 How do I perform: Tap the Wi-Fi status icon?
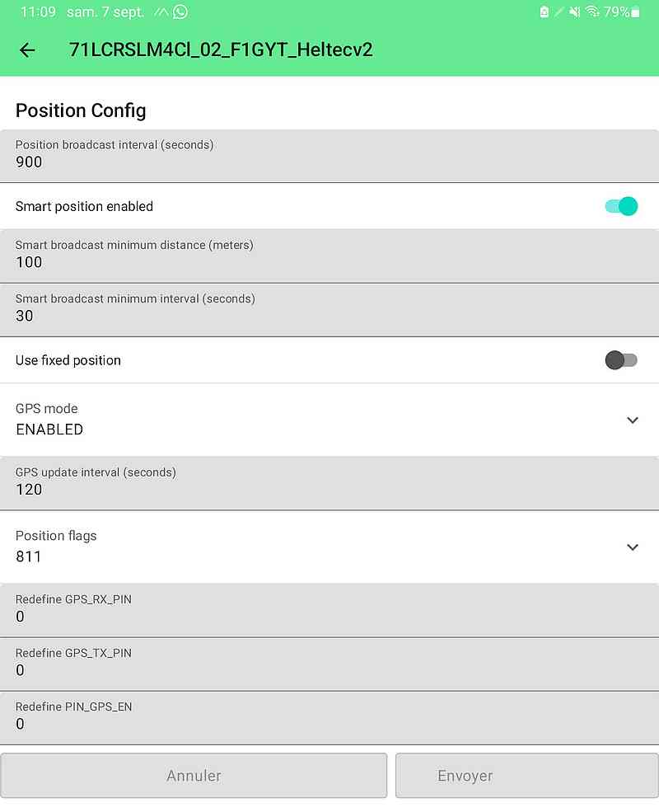tap(592, 12)
